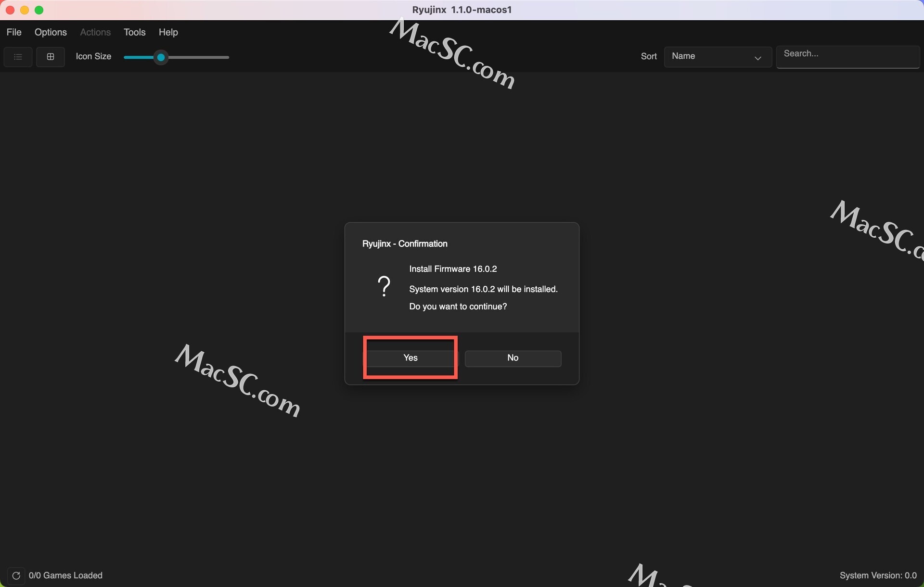Viewport: 924px width, 587px height.
Task: Switch to grid view layout
Action: [x=51, y=57]
